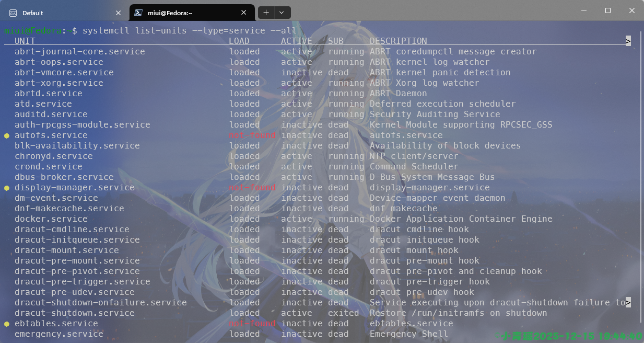
Task: Close the miui@Fedora:~ tab
Action: pyautogui.click(x=245, y=13)
